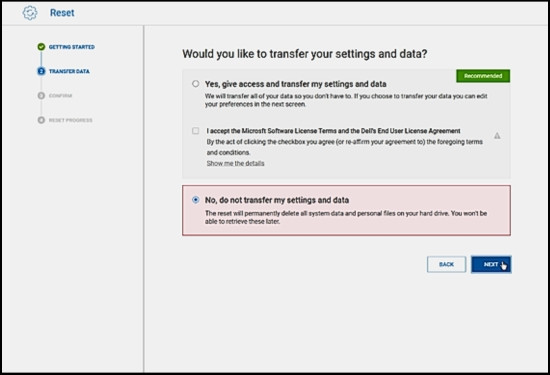
Task: Click the grayed Confirm step circle icon
Action: (41, 95)
